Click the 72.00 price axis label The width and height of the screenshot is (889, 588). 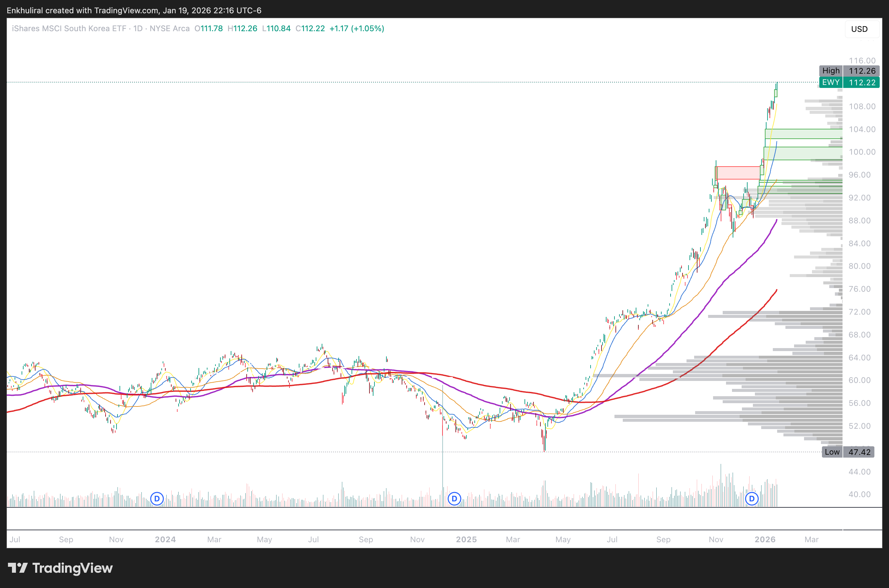point(860,312)
